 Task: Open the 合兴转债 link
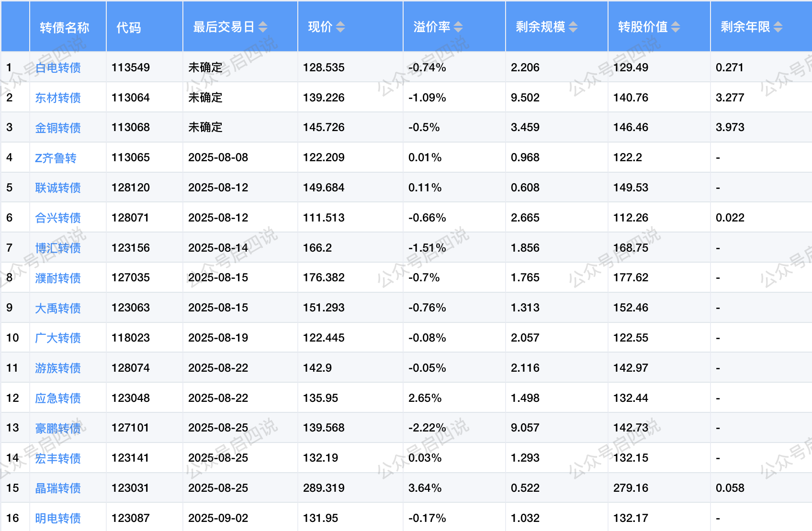coord(58,218)
